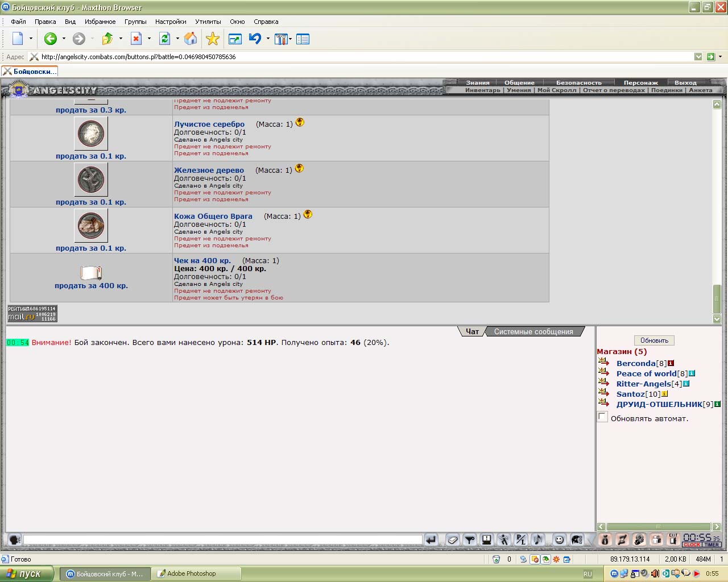Click the chat message input field
The height and width of the screenshot is (582, 728).
[223, 539]
